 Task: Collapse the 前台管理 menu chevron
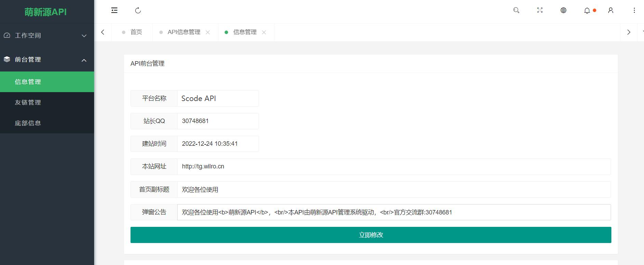point(84,60)
